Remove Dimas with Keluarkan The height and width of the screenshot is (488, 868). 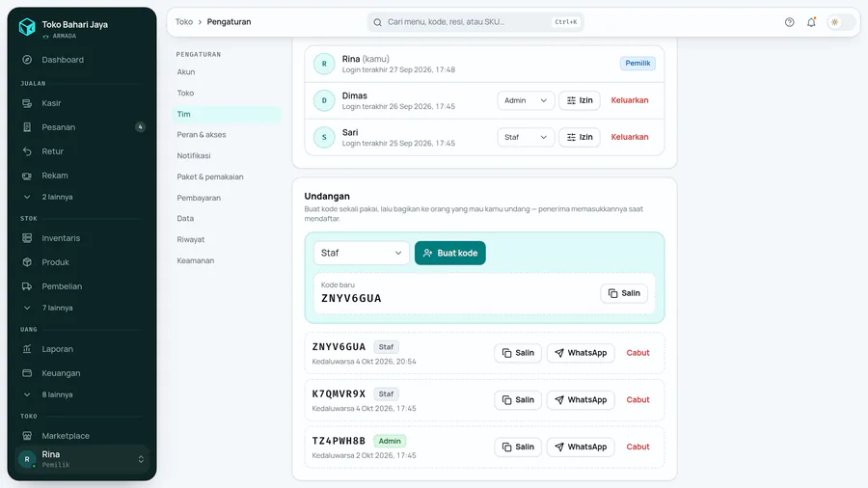pos(630,100)
